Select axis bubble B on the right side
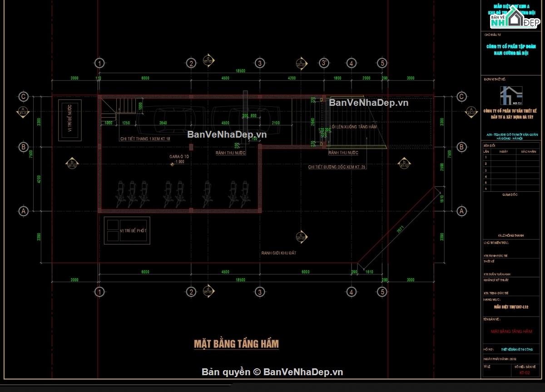 click(x=461, y=147)
